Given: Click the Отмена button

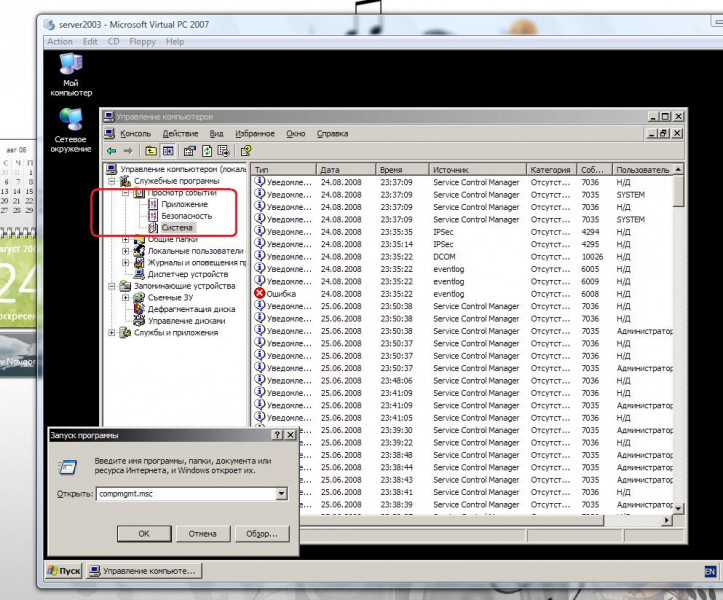Looking at the screenshot, I should click(x=202, y=534).
